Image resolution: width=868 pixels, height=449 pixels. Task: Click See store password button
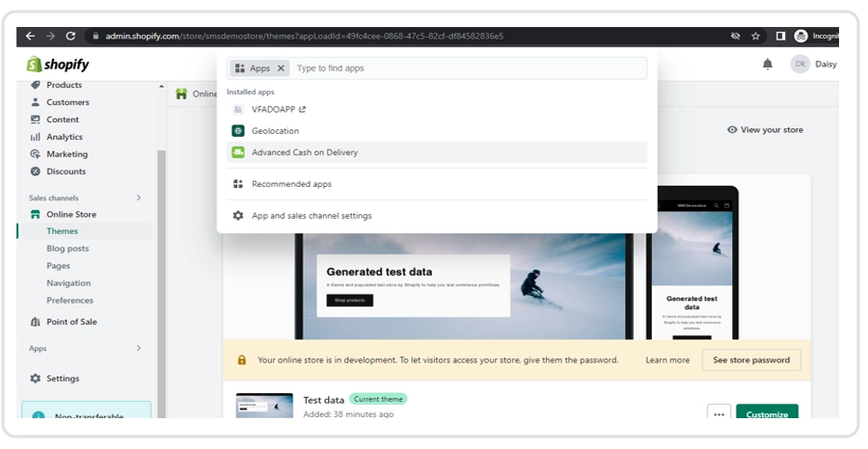(750, 360)
